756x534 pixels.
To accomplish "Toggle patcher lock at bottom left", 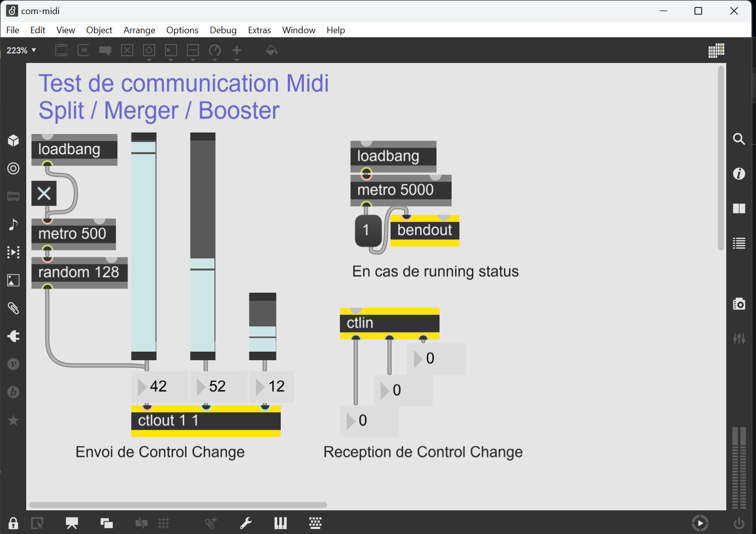I will pyautogui.click(x=14, y=523).
